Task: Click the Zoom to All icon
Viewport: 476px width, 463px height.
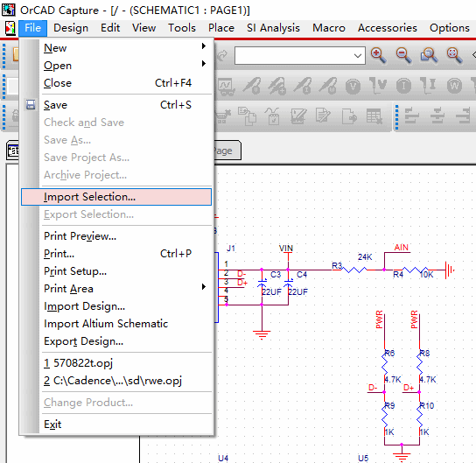Action: point(454,55)
